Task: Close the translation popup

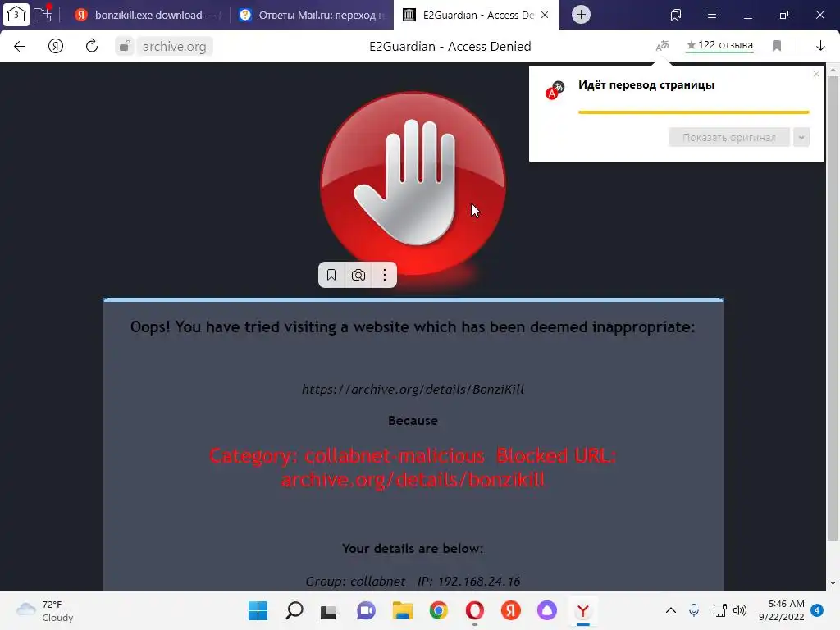Action: 816,74
